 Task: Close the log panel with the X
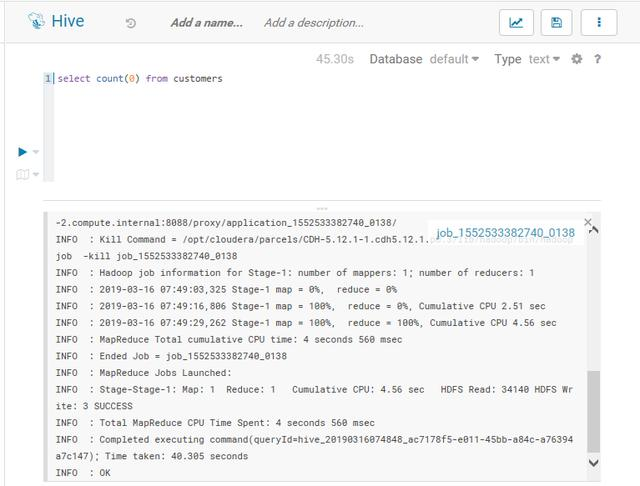click(588, 222)
